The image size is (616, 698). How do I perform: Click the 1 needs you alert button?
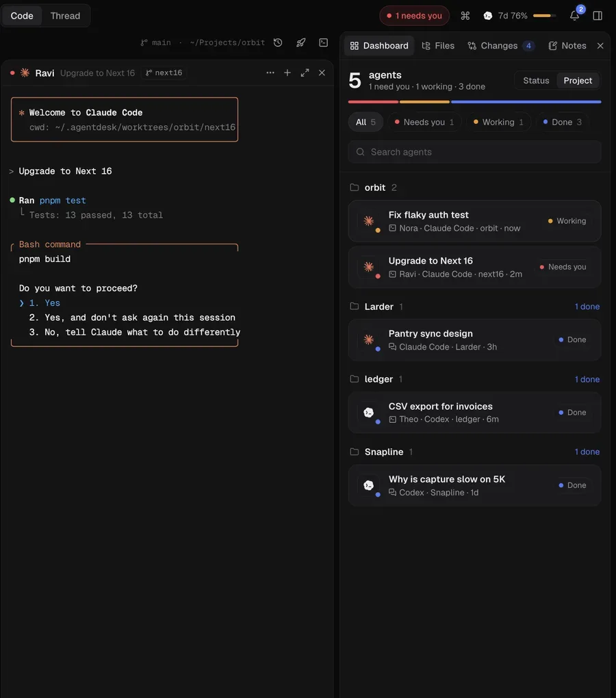414,16
